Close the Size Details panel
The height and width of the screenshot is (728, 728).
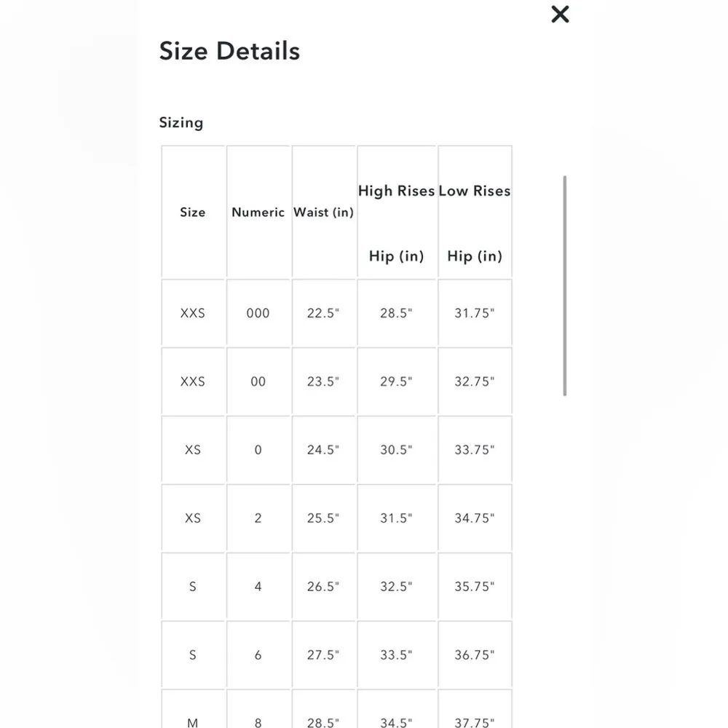point(560,14)
